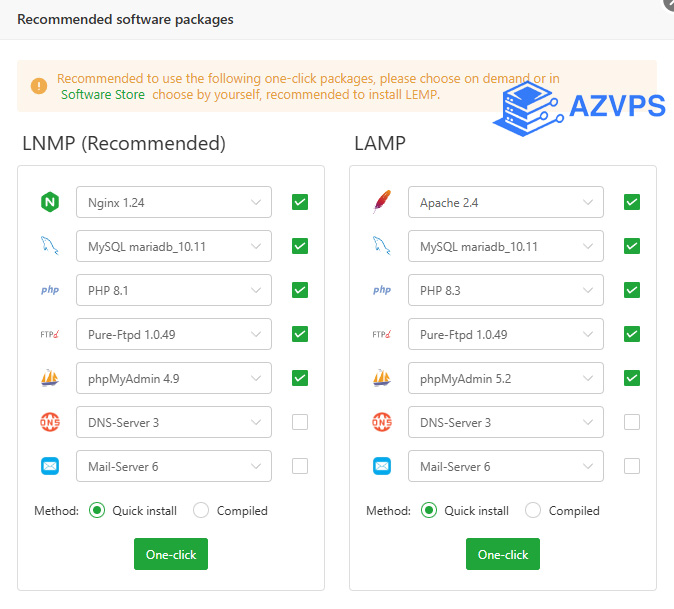Click the phpMyAdmin sailboat icon in LAMP
This screenshot has width=674, height=609.
[x=382, y=378]
